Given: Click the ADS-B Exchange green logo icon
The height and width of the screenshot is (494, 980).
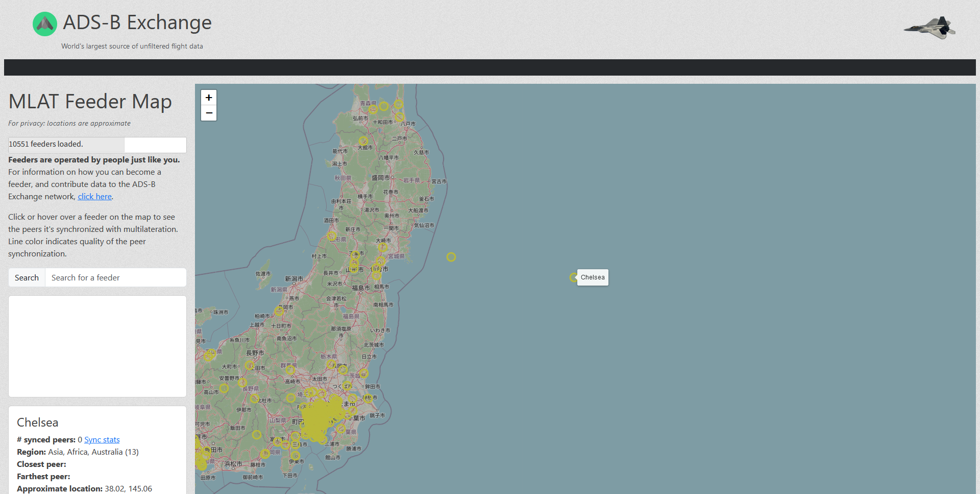Looking at the screenshot, I should coord(45,24).
